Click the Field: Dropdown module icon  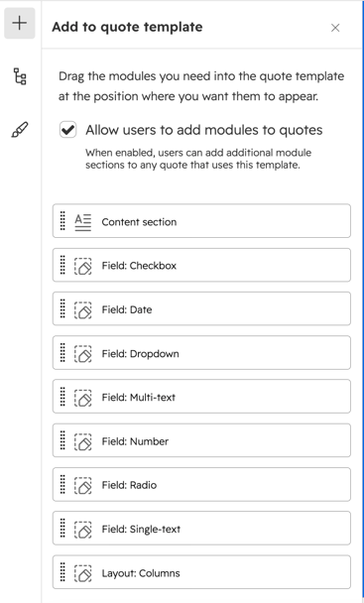click(x=82, y=354)
